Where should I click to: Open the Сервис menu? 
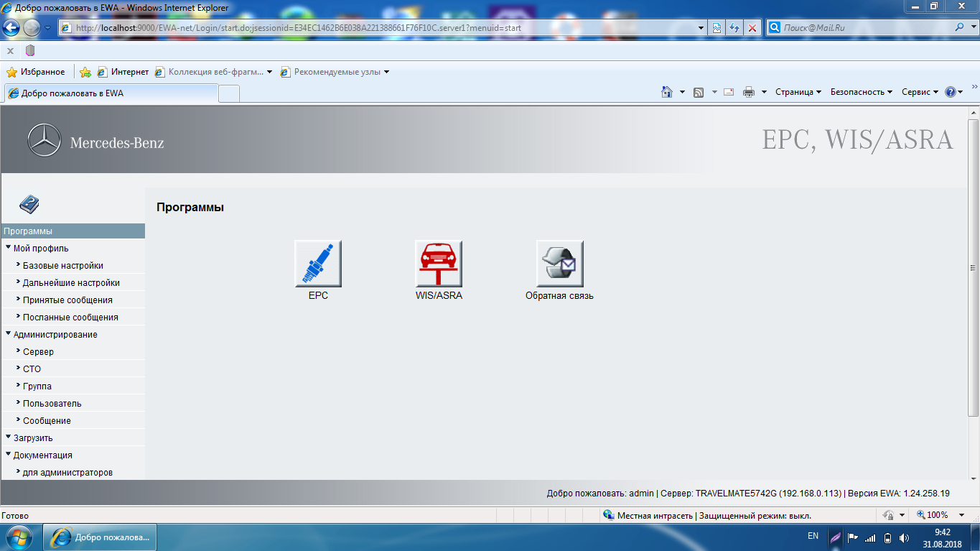click(920, 92)
